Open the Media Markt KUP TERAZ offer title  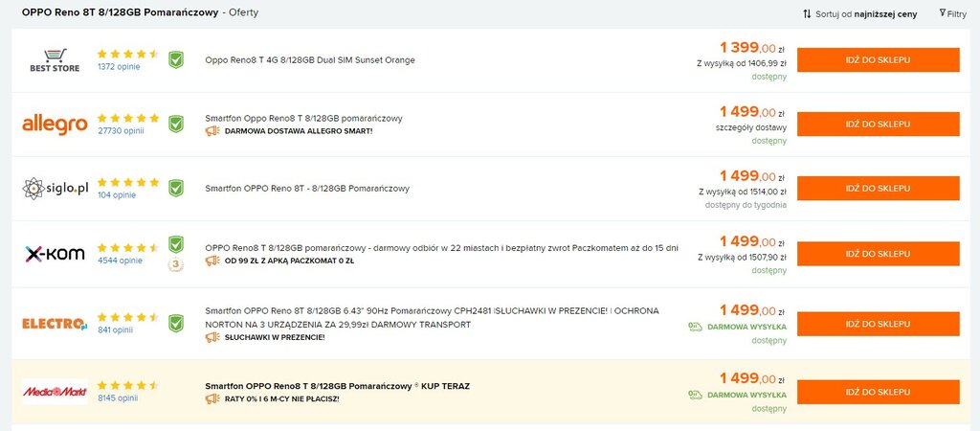point(338,386)
